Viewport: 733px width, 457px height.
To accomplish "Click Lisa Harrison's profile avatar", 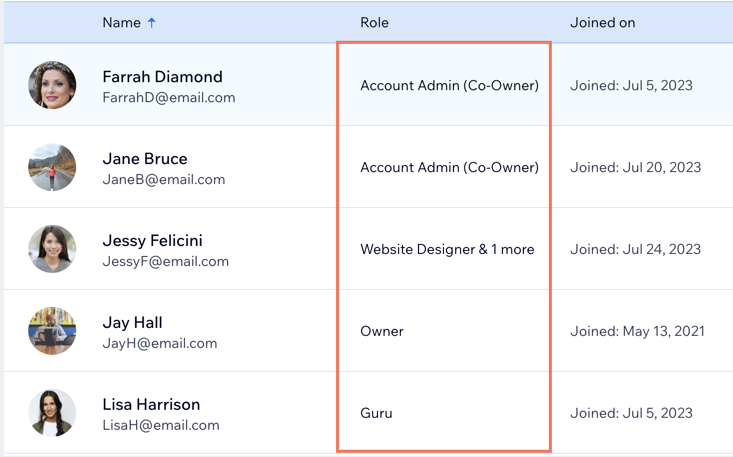I will [52, 413].
